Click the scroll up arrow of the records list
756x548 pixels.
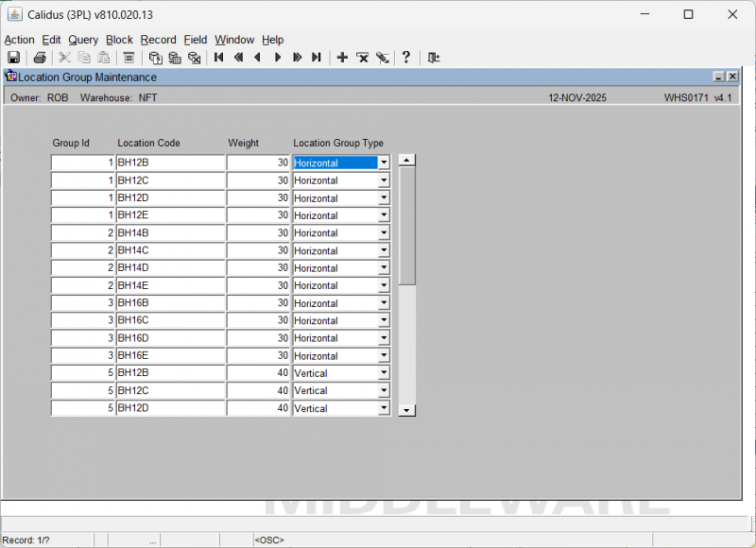407,161
